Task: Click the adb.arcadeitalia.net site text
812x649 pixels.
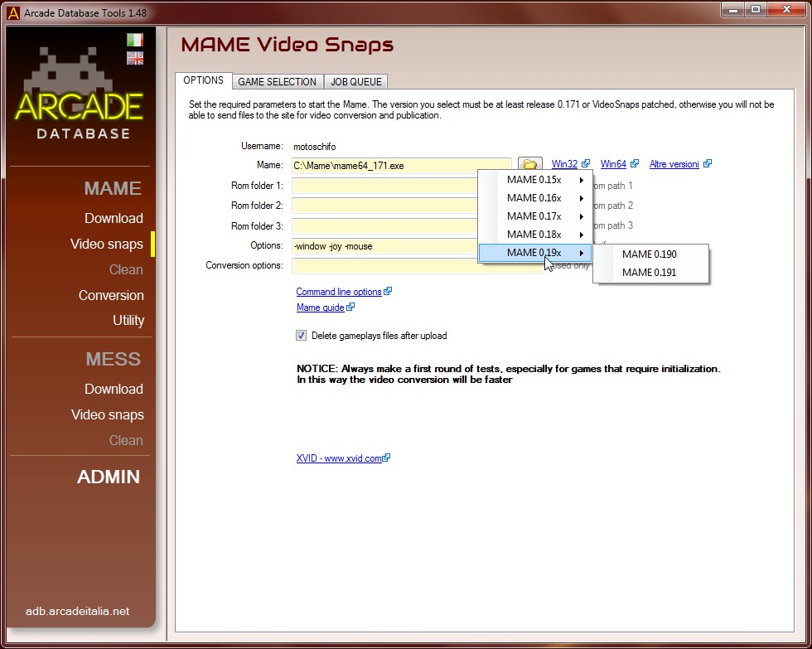Action: tap(77, 611)
